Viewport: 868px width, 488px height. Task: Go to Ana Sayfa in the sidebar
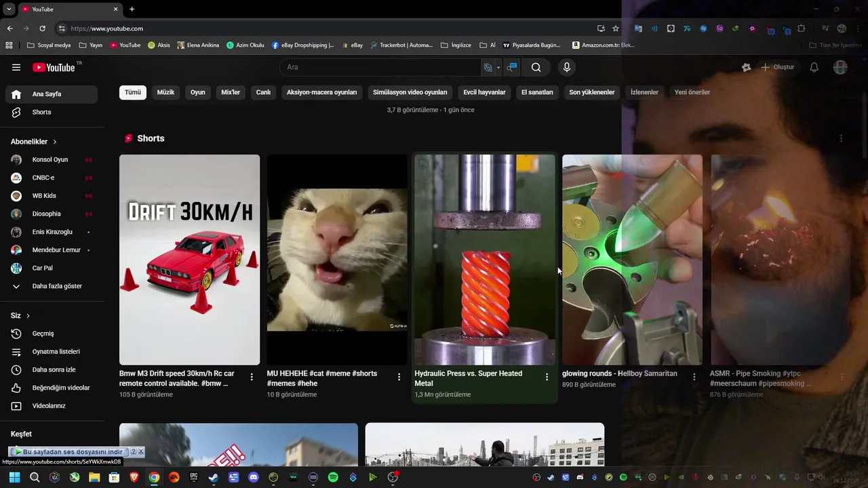coord(52,94)
